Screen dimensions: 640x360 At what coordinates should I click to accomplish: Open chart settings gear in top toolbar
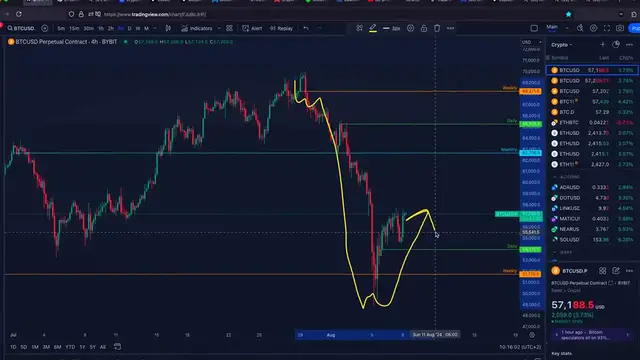(x=593, y=28)
